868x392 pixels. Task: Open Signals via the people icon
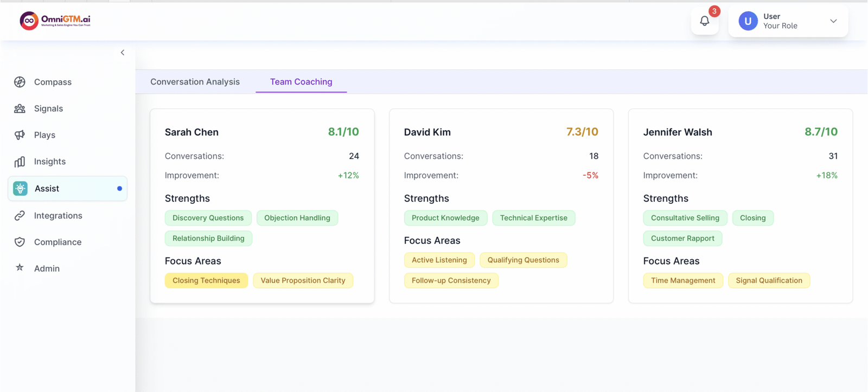click(x=20, y=108)
